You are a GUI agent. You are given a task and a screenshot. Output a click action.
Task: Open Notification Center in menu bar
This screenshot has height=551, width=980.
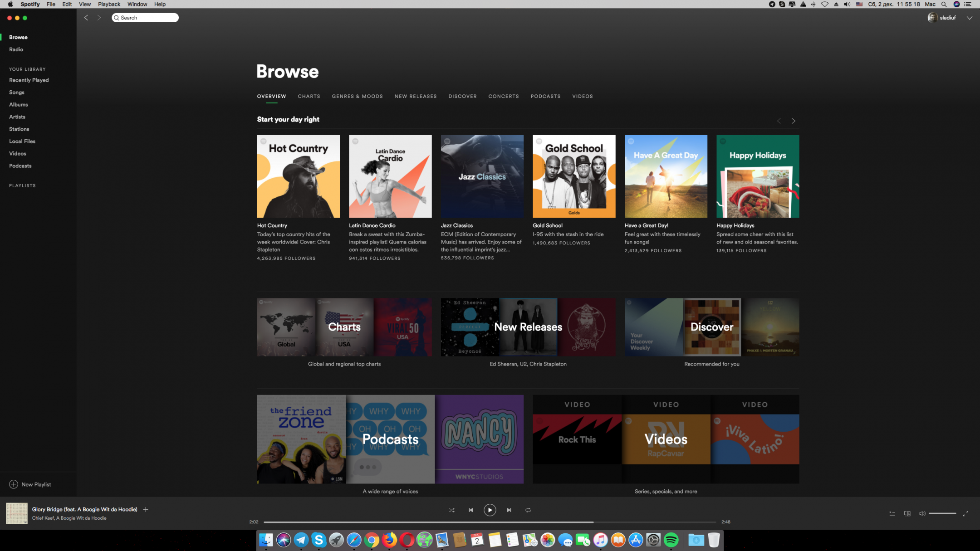968,4
